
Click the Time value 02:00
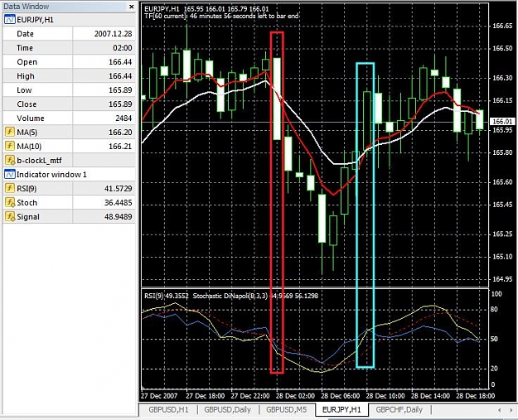[122, 48]
